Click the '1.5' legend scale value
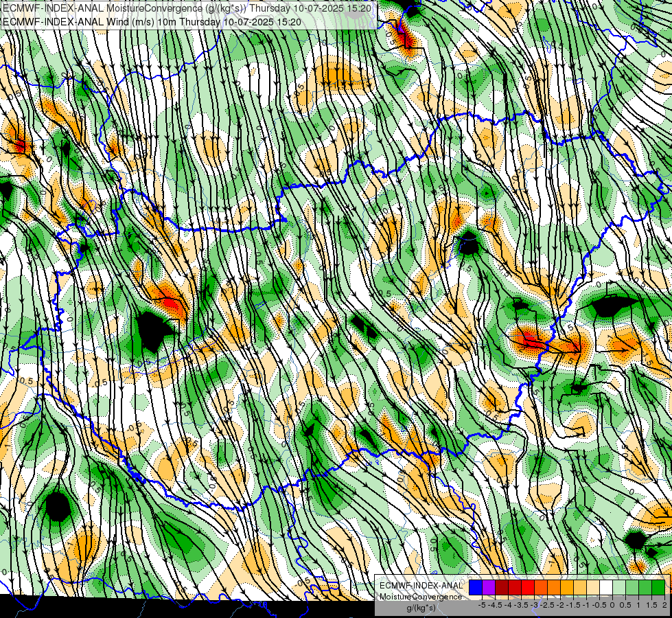The height and width of the screenshot is (618, 672). (652, 605)
